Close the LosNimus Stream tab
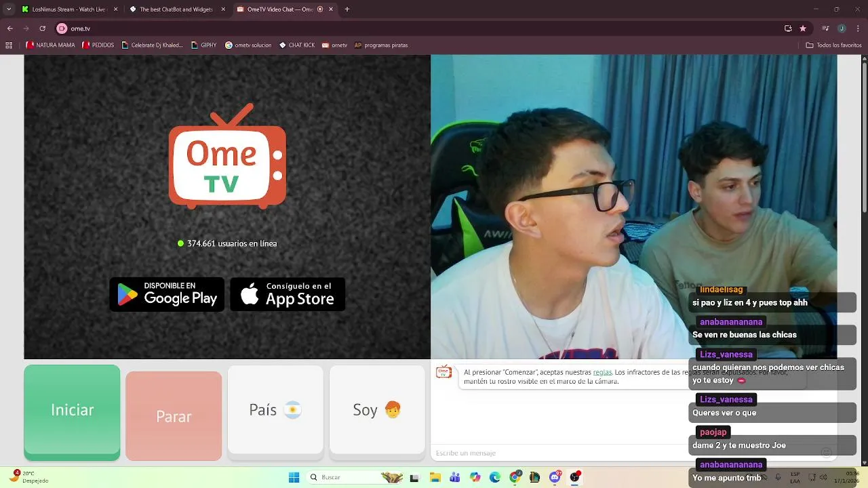Viewport: 868px width, 488px height. (115, 9)
